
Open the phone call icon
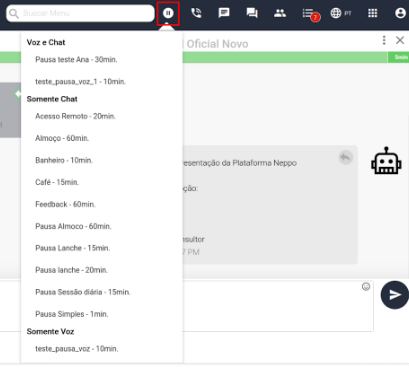point(196,13)
